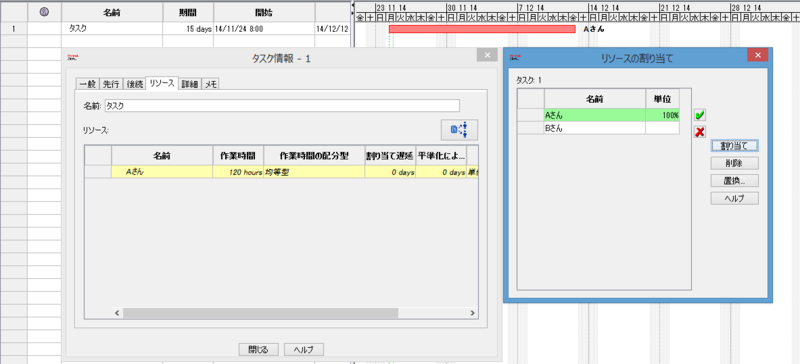This screenshot has height=364, width=800.
Task: Switch to the 後続 tab
Action: coord(134,84)
